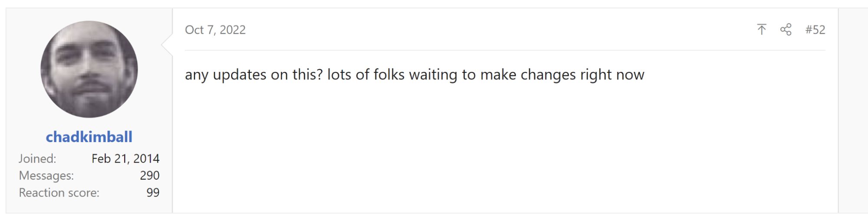This screenshot has height=224, width=868.
Task: Click chadkimball's round avatar picture
Action: pos(89,69)
